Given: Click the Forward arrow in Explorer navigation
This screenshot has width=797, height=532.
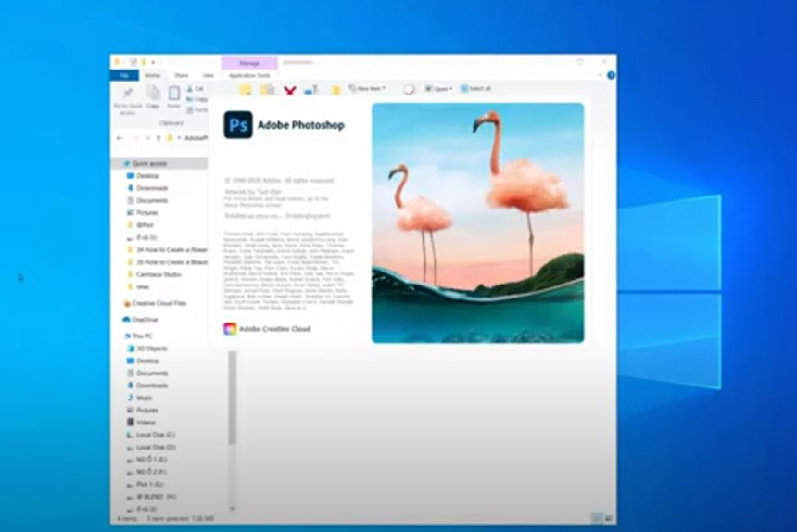Looking at the screenshot, I should click(x=135, y=138).
